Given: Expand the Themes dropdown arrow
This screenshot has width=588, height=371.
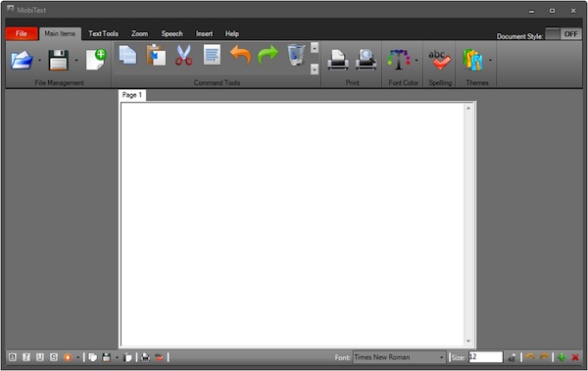Looking at the screenshot, I should (490, 60).
